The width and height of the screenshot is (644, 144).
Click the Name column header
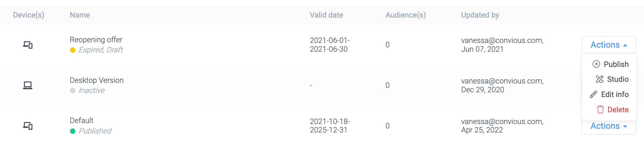[80, 15]
